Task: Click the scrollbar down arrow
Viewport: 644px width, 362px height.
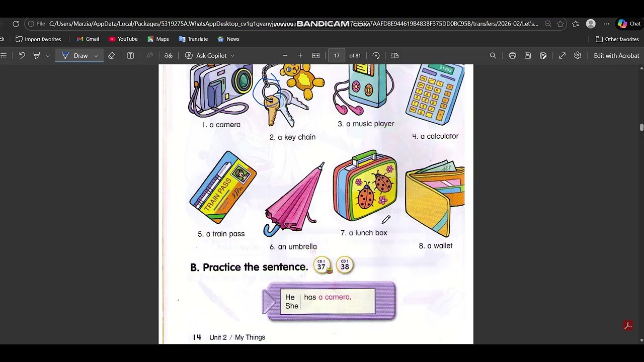Action: 641,340
